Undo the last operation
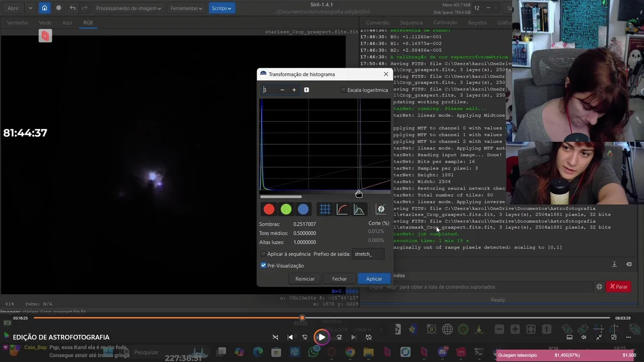This screenshot has height=362, width=644. pos(73,8)
